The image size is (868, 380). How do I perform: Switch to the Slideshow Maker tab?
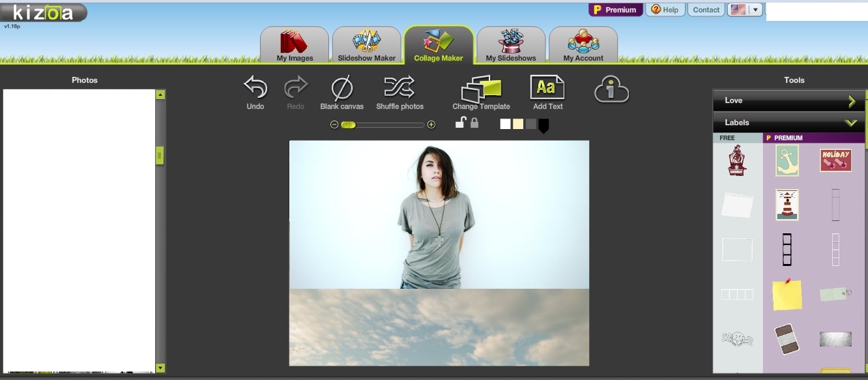[x=366, y=45]
